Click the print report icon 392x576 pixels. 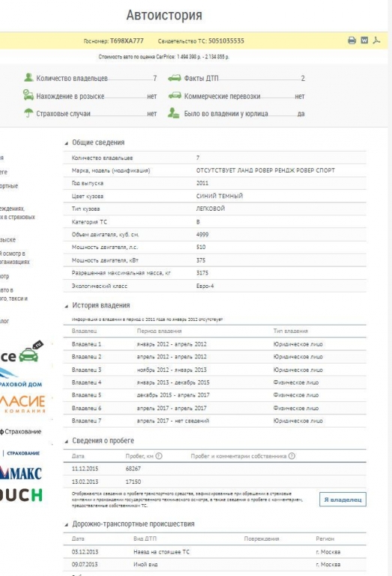tap(352, 40)
